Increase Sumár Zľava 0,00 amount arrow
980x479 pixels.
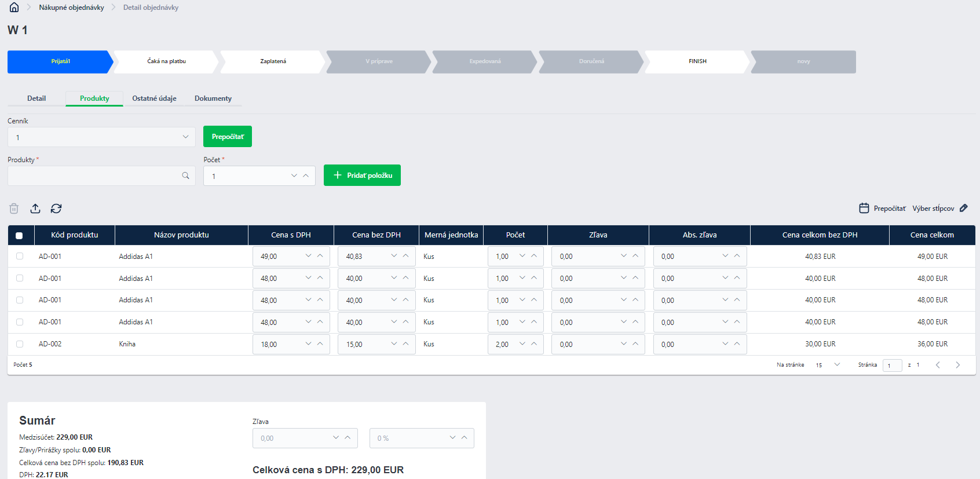click(x=348, y=438)
